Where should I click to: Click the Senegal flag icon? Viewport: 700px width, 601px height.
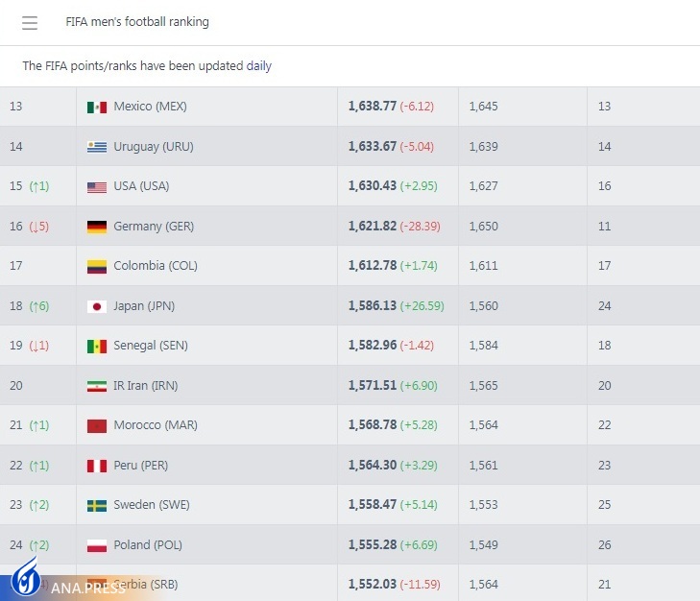click(x=96, y=346)
